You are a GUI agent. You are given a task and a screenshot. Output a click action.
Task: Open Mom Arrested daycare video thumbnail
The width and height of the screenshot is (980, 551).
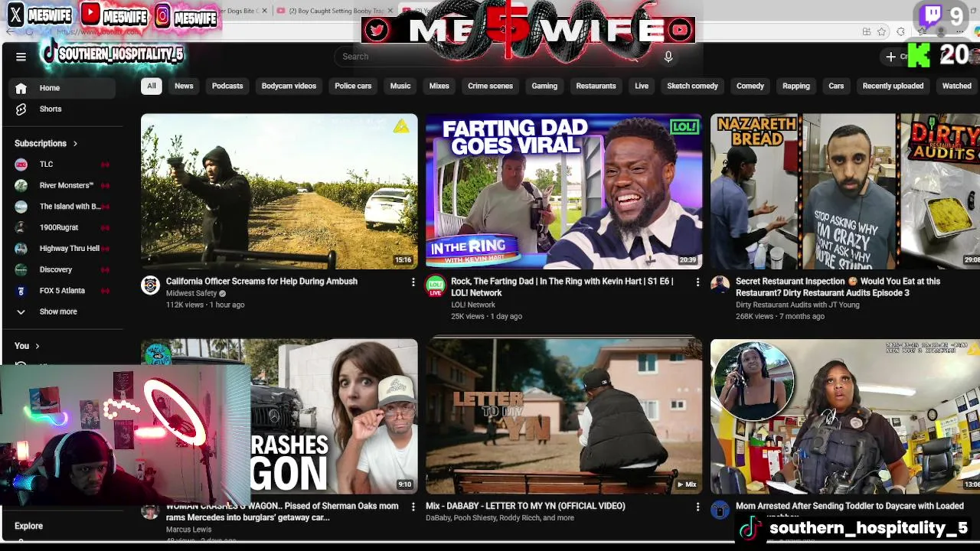[845, 416]
